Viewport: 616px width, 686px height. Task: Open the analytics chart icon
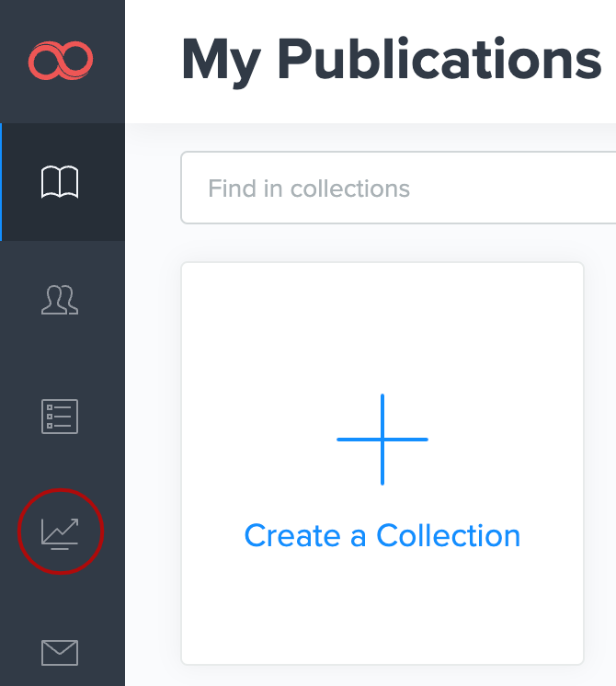click(x=61, y=532)
